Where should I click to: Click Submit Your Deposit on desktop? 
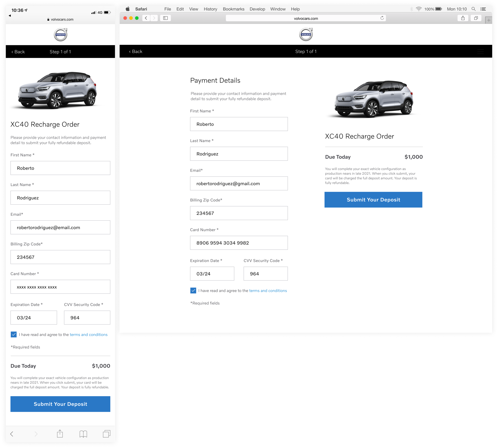coord(373,200)
